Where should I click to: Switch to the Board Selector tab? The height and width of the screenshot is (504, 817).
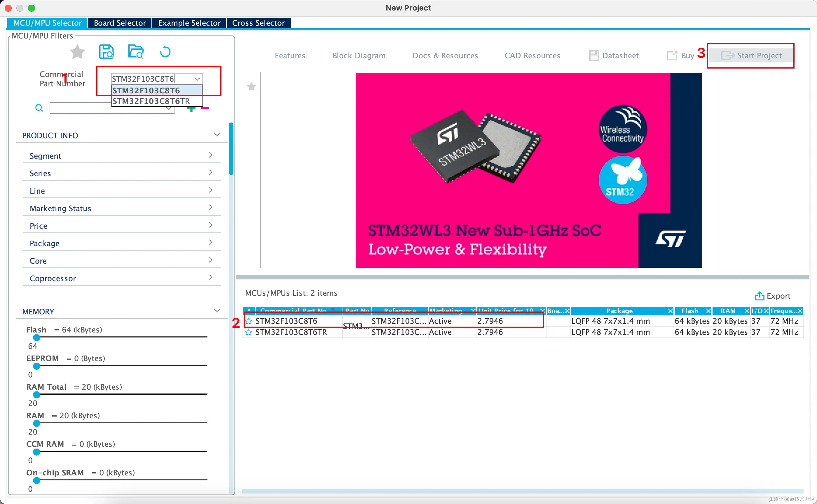click(120, 23)
